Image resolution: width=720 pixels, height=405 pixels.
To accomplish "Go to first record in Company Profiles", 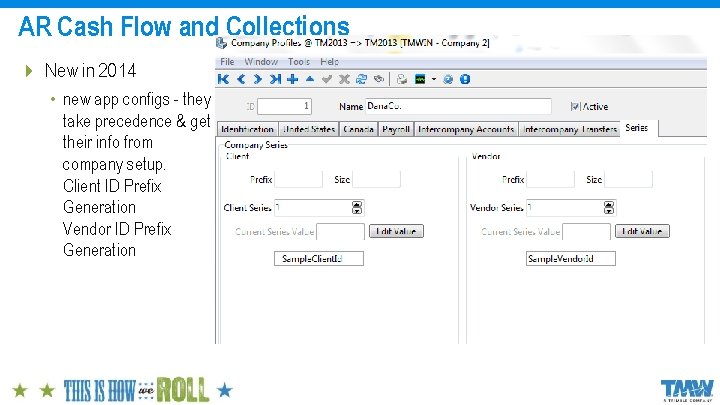I will [x=224, y=79].
